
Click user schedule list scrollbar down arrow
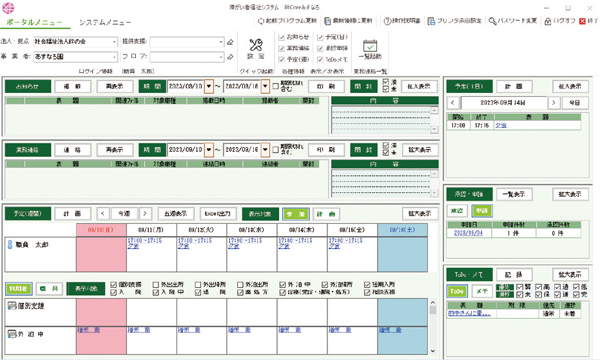coord(433,350)
